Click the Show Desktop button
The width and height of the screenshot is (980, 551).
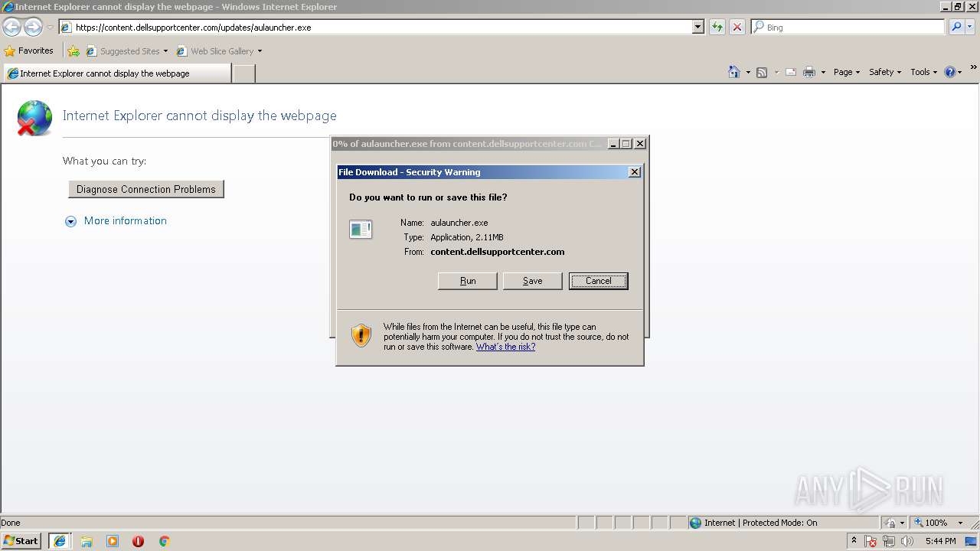click(x=971, y=541)
